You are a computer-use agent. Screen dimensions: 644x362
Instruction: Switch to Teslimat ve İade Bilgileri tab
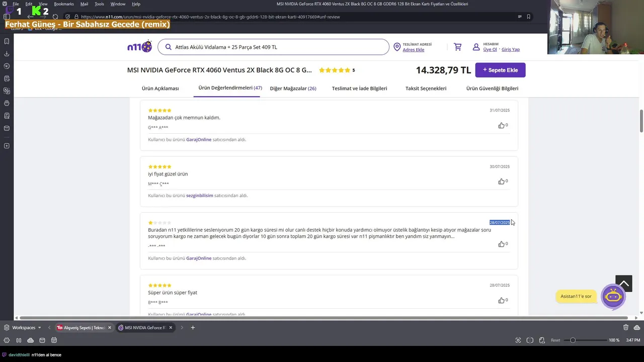[359, 88]
